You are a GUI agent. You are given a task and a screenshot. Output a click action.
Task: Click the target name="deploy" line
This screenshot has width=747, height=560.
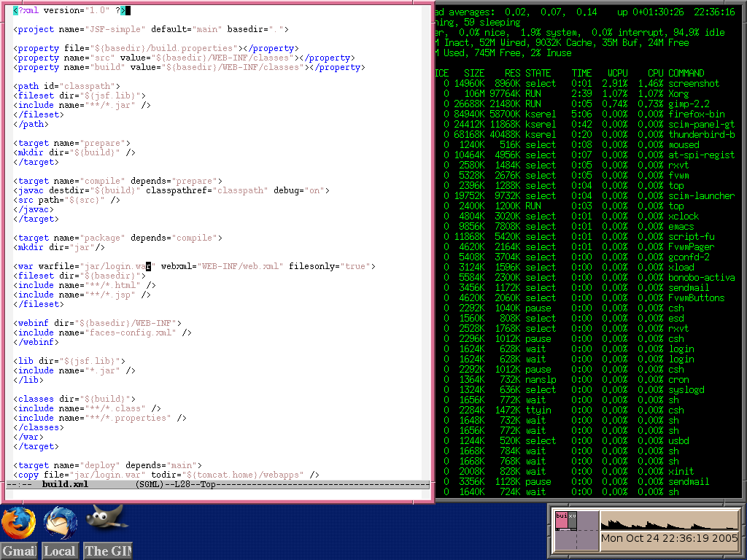pyautogui.click(x=108, y=465)
